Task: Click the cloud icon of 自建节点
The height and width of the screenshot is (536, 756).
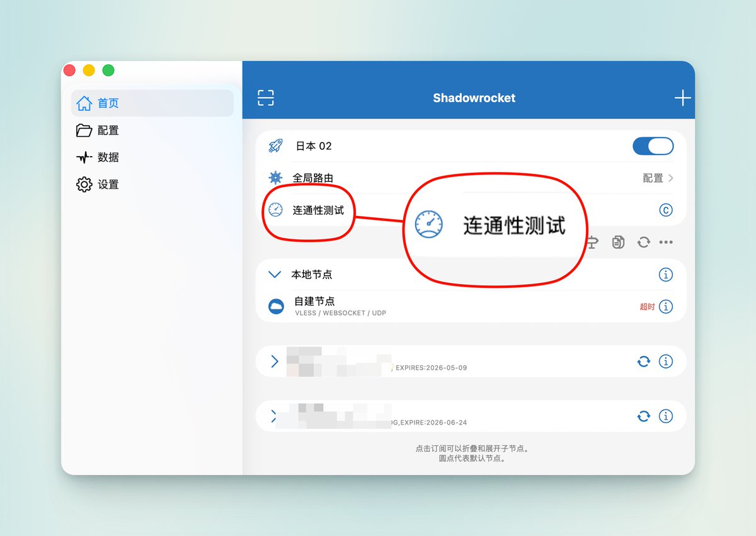Action: tap(276, 307)
